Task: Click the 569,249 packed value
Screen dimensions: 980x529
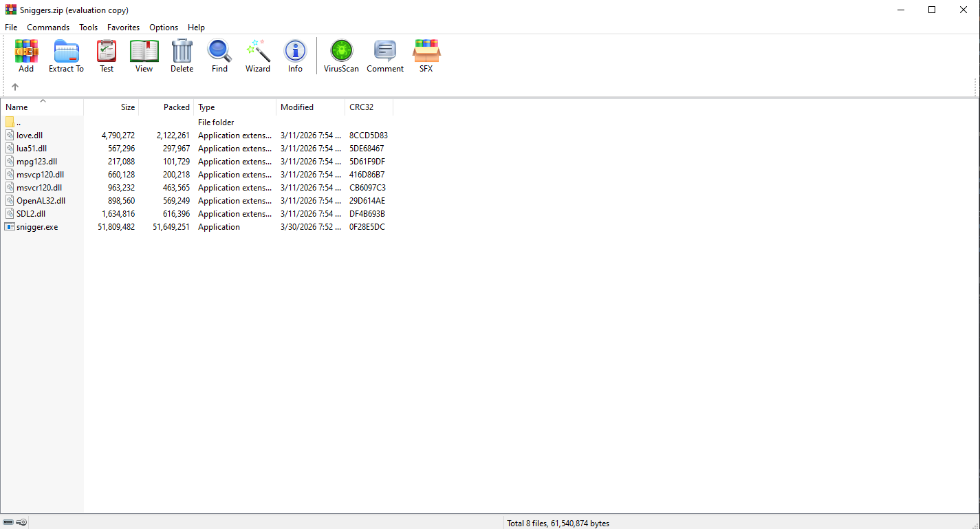Action: (x=177, y=201)
